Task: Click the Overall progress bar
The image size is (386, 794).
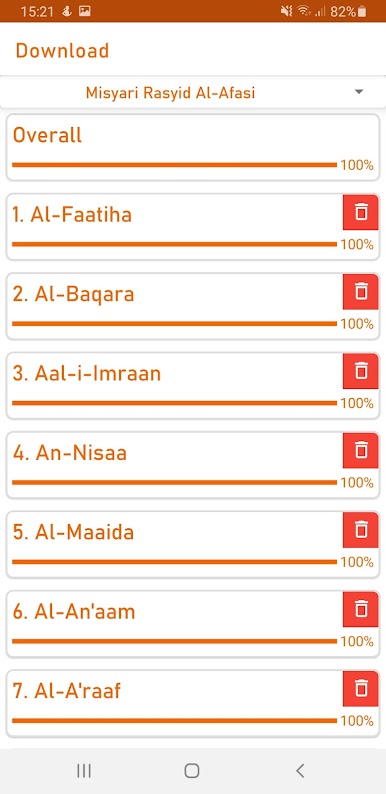Action: point(174,165)
